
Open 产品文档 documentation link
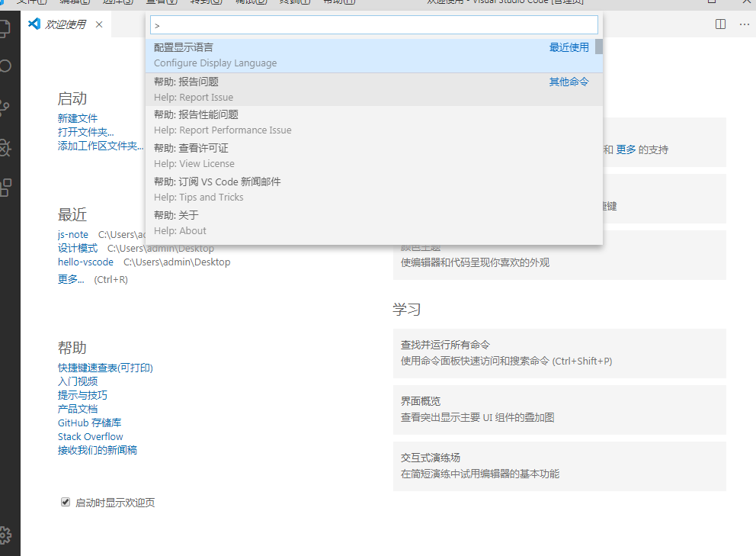(78, 409)
